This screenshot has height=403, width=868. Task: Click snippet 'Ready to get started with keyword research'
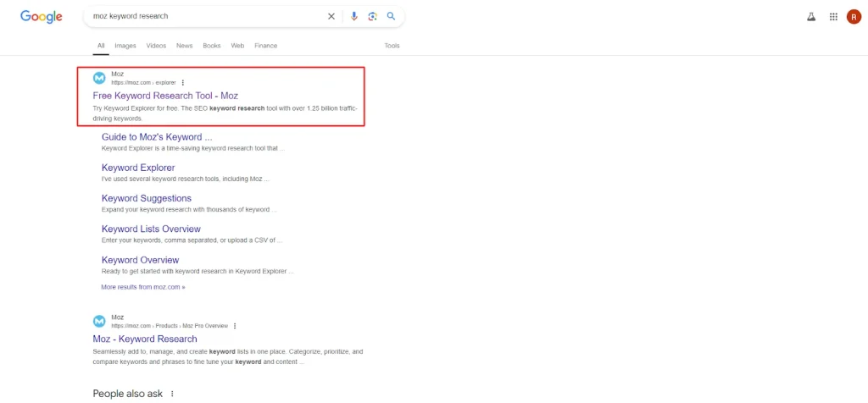(198, 272)
